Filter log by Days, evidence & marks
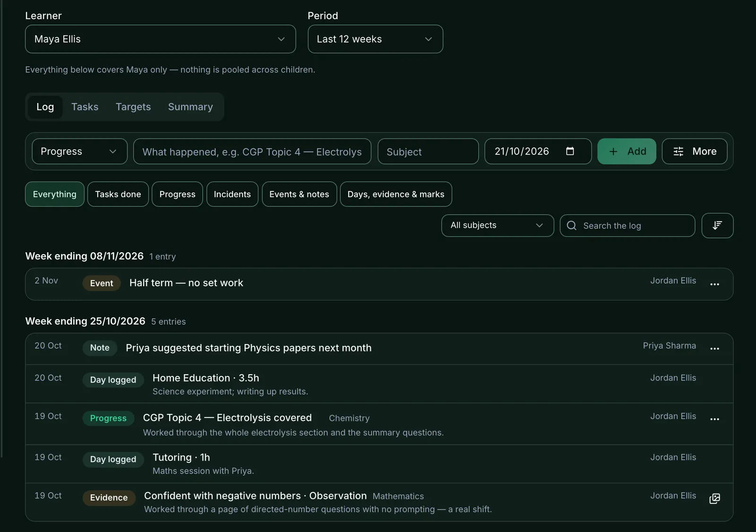Viewport: 756px width, 532px height. 396,194
